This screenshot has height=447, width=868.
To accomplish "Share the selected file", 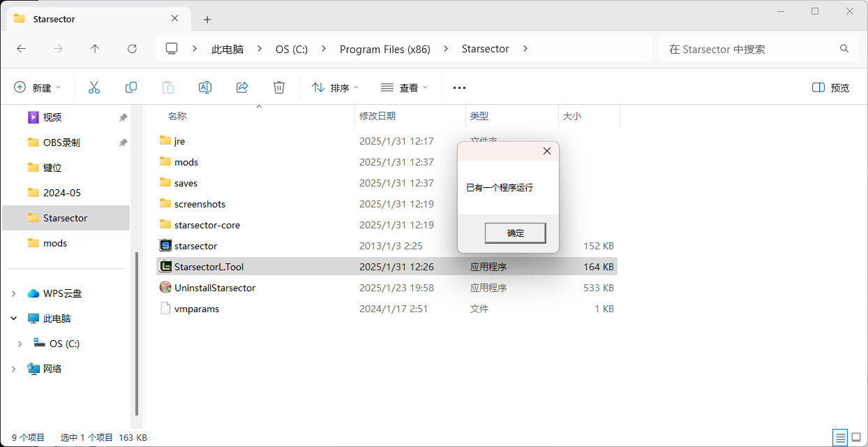I will click(242, 87).
